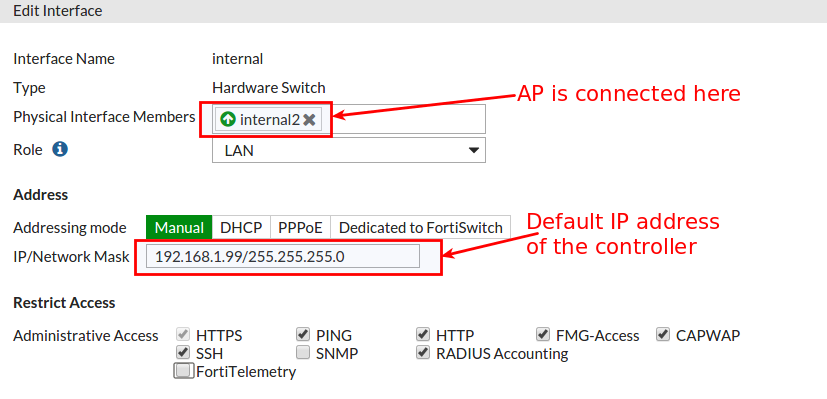Click the 'Address' section heading
Image resolution: width=827 pixels, height=399 pixels.
[41, 195]
